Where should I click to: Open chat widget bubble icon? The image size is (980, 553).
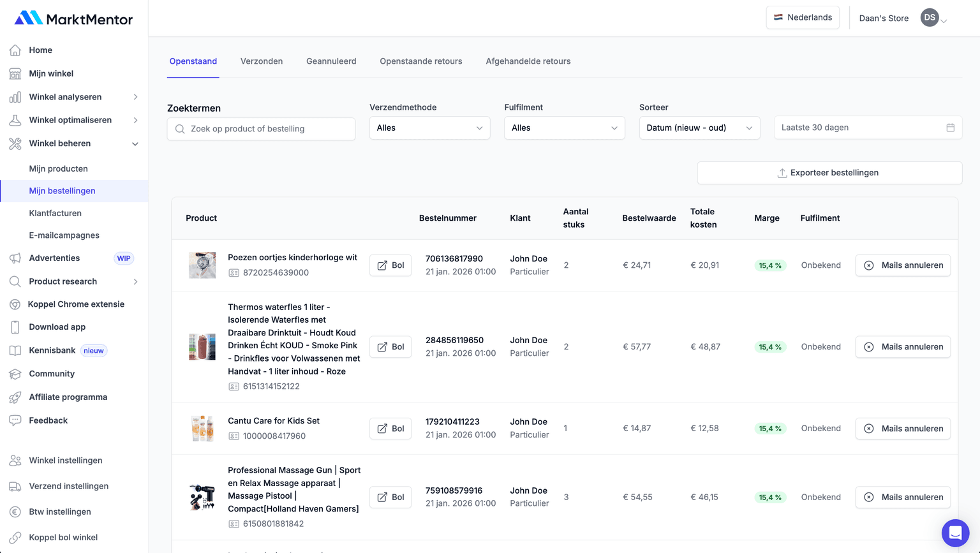[x=955, y=533]
